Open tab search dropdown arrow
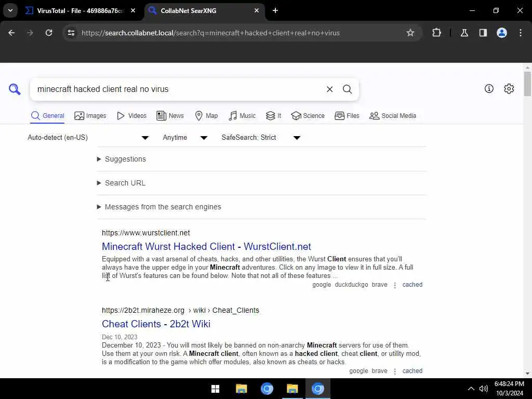 click(10, 10)
